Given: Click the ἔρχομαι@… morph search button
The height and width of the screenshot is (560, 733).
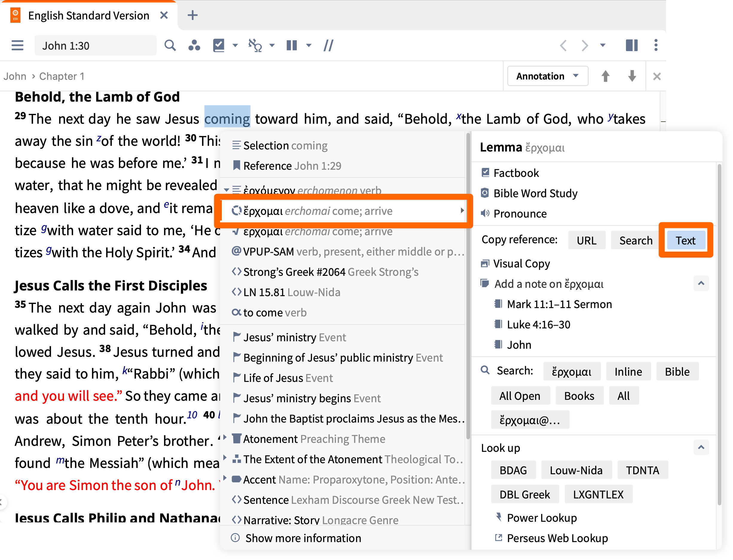Looking at the screenshot, I should (530, 420).
